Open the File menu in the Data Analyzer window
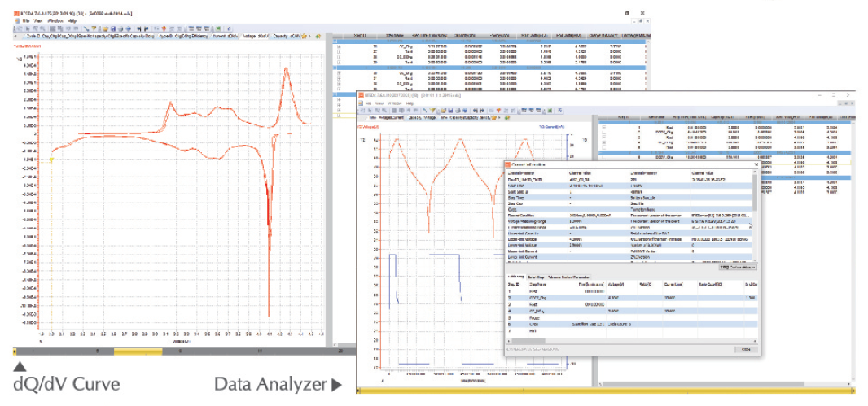The width and height of the screenshot is (868, 406). click(369, 103)
